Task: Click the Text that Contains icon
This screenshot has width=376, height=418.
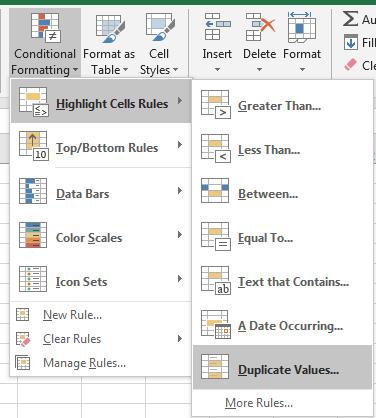Action: (x=216, y=280)
